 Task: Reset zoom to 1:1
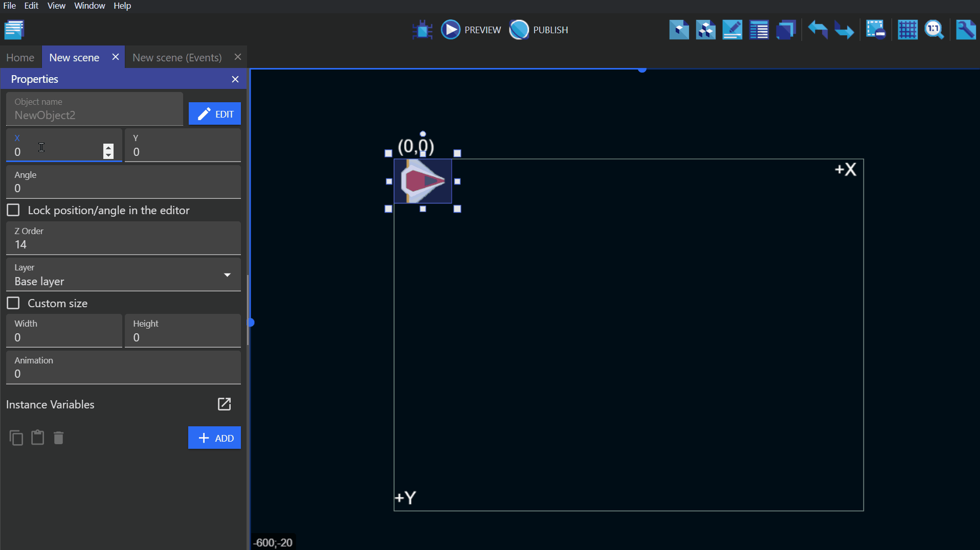pos(934,30)
